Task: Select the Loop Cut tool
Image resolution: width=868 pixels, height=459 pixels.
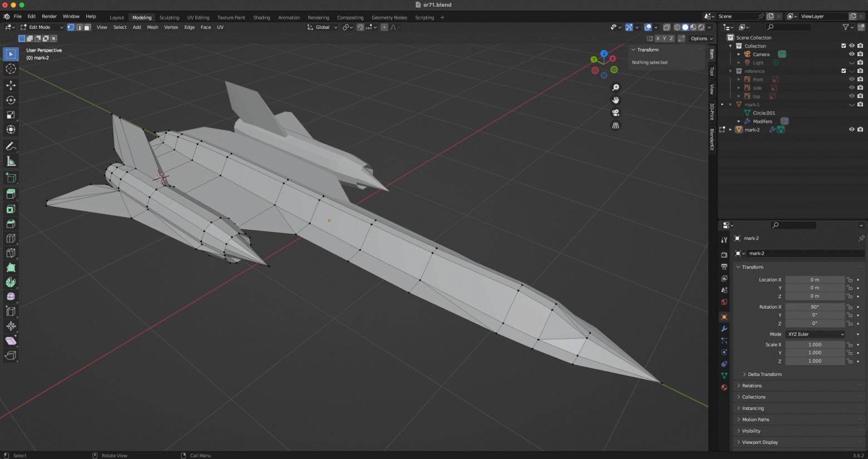Action: click(x=11, y=238)
